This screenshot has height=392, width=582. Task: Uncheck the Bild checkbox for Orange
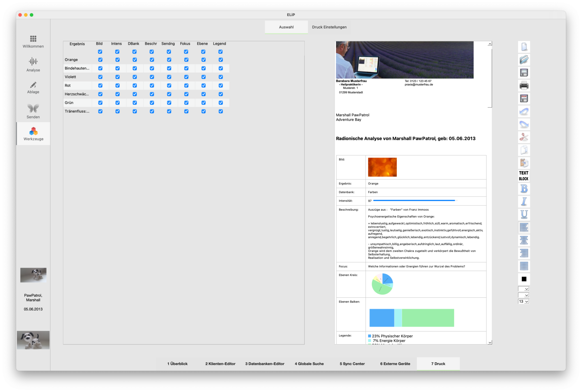coord(100,60)
